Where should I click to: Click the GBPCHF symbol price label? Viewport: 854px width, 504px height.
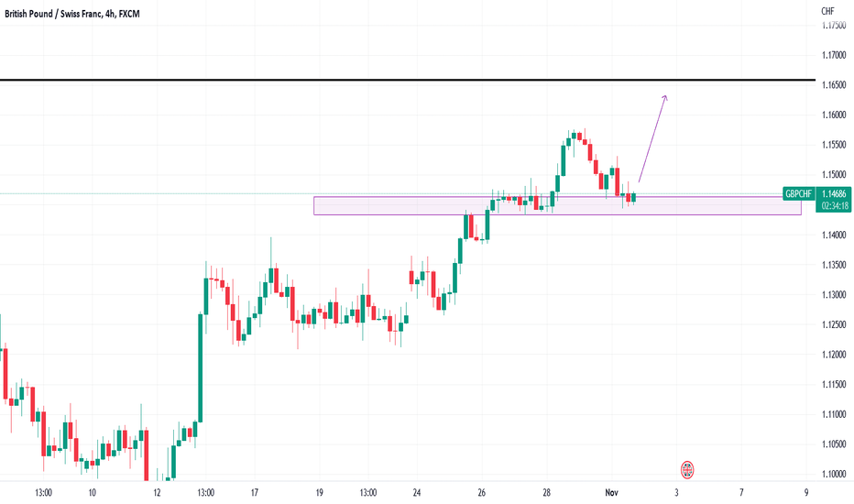click(x=798, y=194)
